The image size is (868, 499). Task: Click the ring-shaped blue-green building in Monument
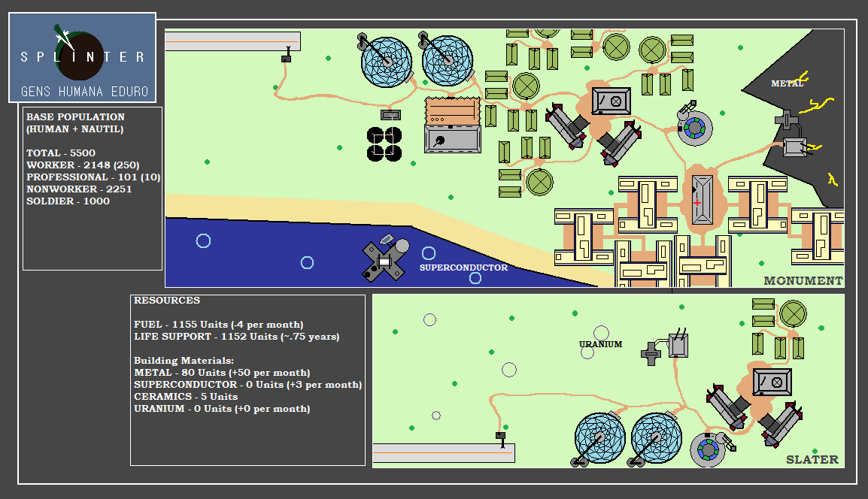pos(693,129)
